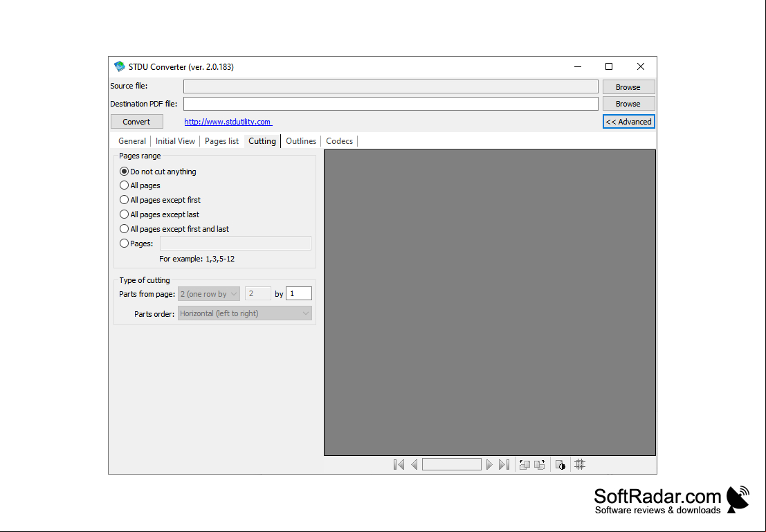The height and width of the screenshot is (532, 766).
Task: Switch to the General tab
Action: click(132, 140)
